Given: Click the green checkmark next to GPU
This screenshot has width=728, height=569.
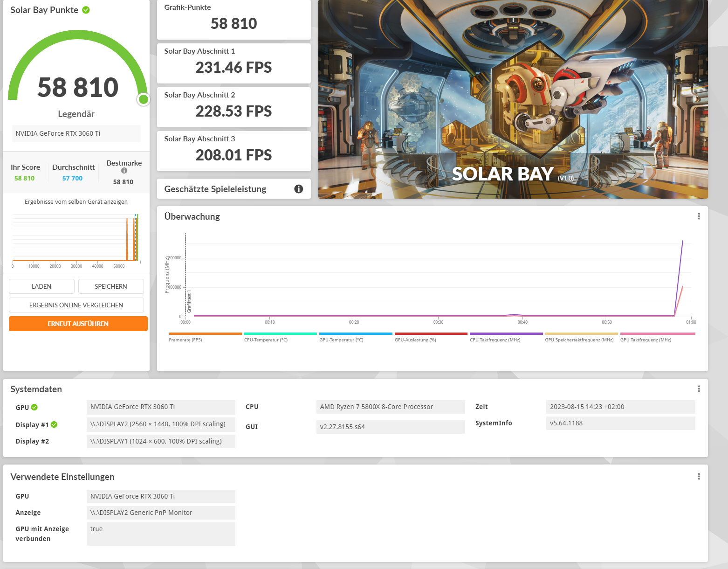Looking at the screenshot, I should click(x=34, y=407).
